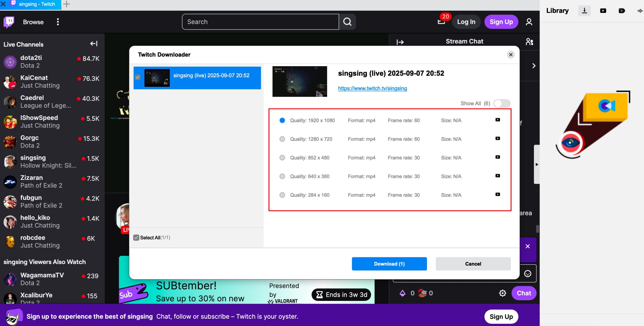Screen dimensions: 644x326
Task: Open the Caedrel live channel
Action: (x=52, y=101)
